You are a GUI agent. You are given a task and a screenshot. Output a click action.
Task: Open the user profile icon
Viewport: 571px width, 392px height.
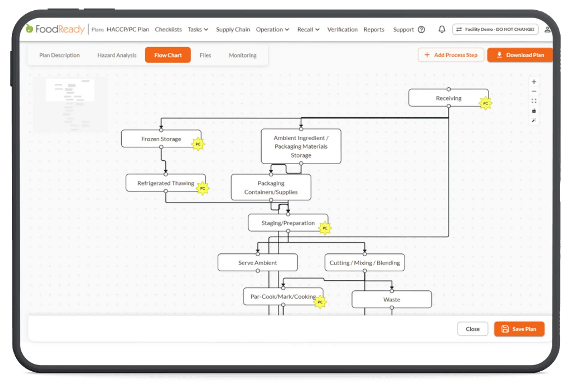(547, 29)
